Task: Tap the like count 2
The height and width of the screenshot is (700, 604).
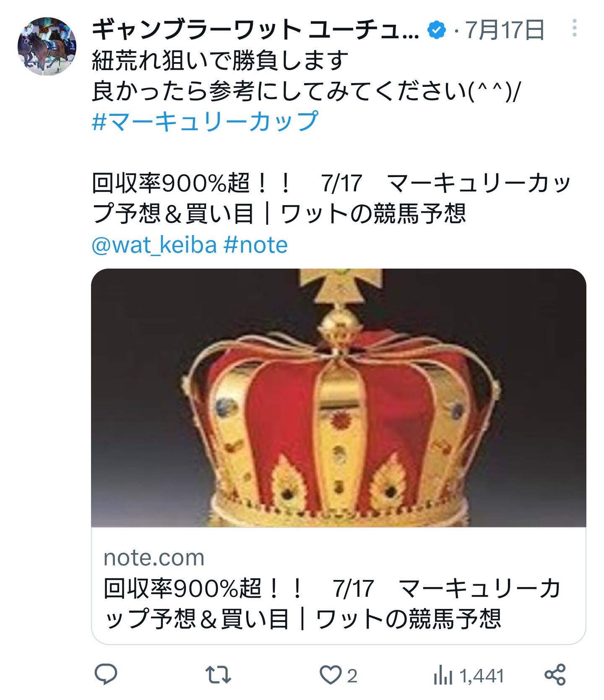Action: [352, 676]
